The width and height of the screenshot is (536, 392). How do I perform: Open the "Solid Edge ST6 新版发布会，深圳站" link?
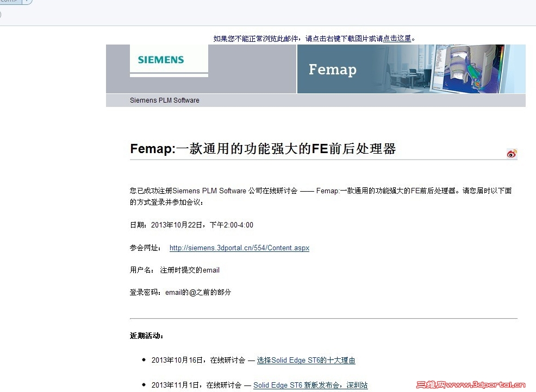pos(310,385)
